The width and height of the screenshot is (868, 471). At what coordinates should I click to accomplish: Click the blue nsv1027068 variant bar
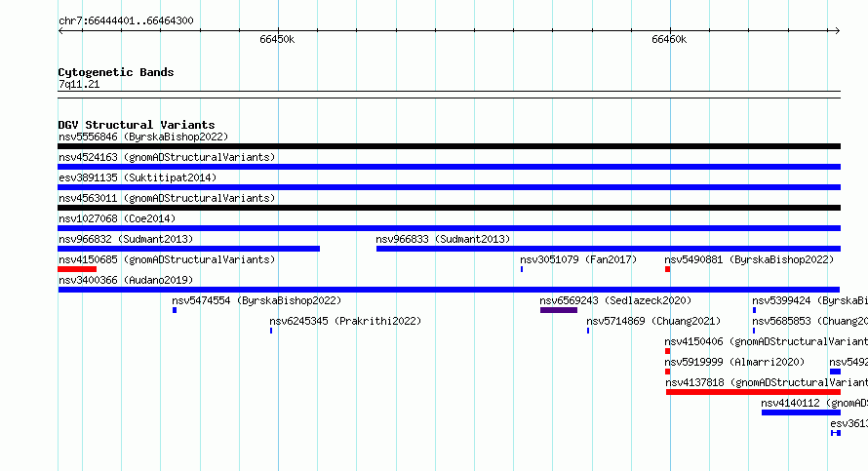click(x=449, y=228)
